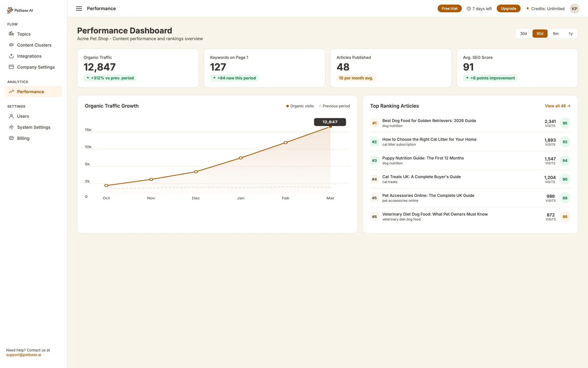Click the hamburger menu icon
Screen dimensions: 588x368
pos(79,9)
